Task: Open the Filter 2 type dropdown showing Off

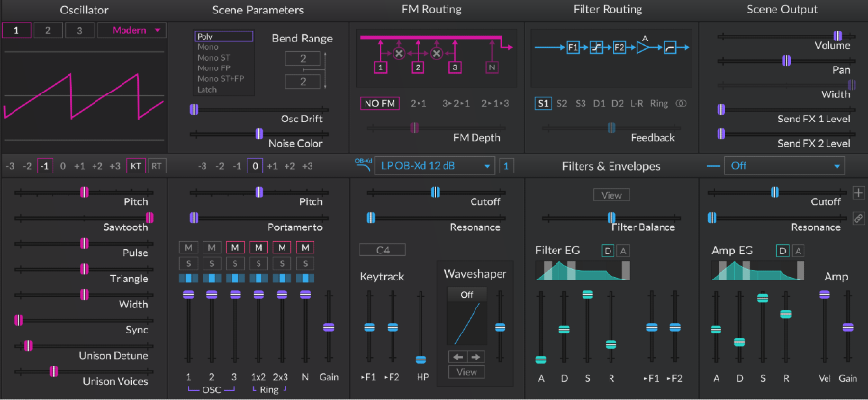Action: (784, 166)
